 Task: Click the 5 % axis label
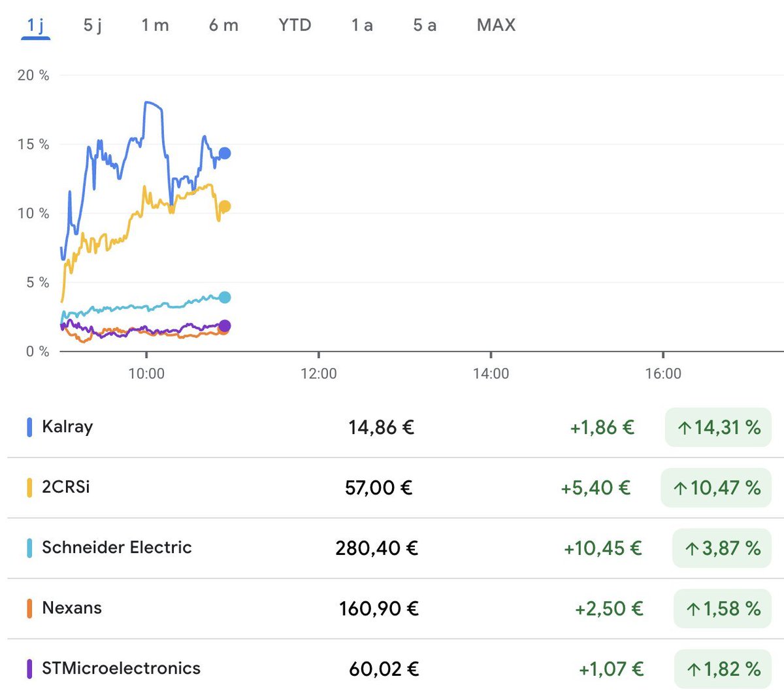(x=38, y=282)
